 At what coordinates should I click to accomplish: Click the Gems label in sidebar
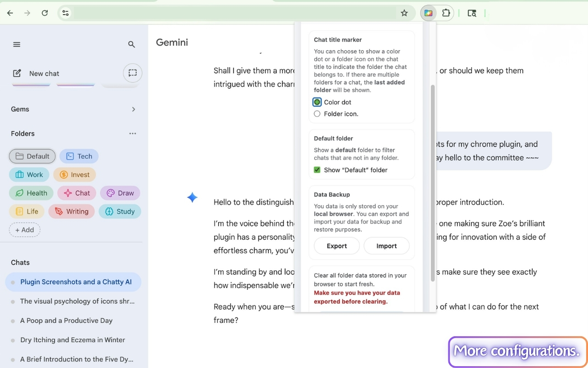click(20, 109)
